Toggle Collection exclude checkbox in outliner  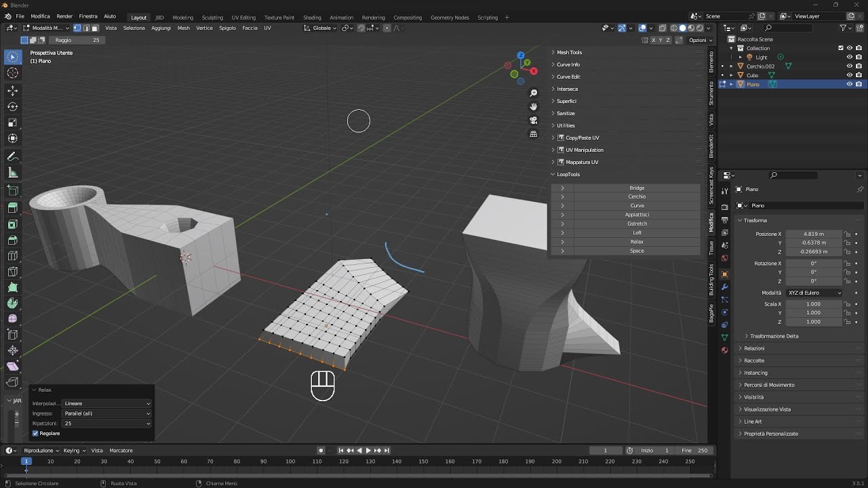click(841, 48)
